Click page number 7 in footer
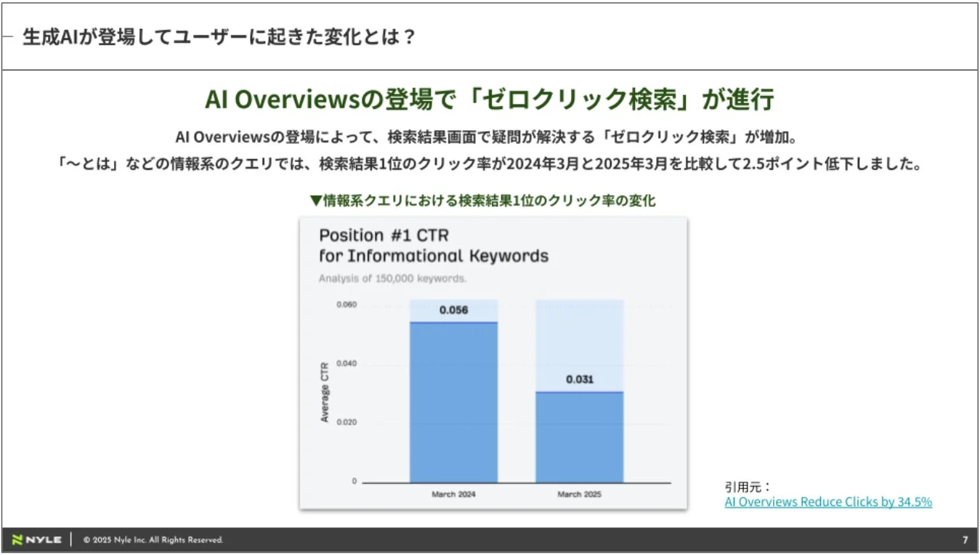Screen dimensions: 980x555 965,540
